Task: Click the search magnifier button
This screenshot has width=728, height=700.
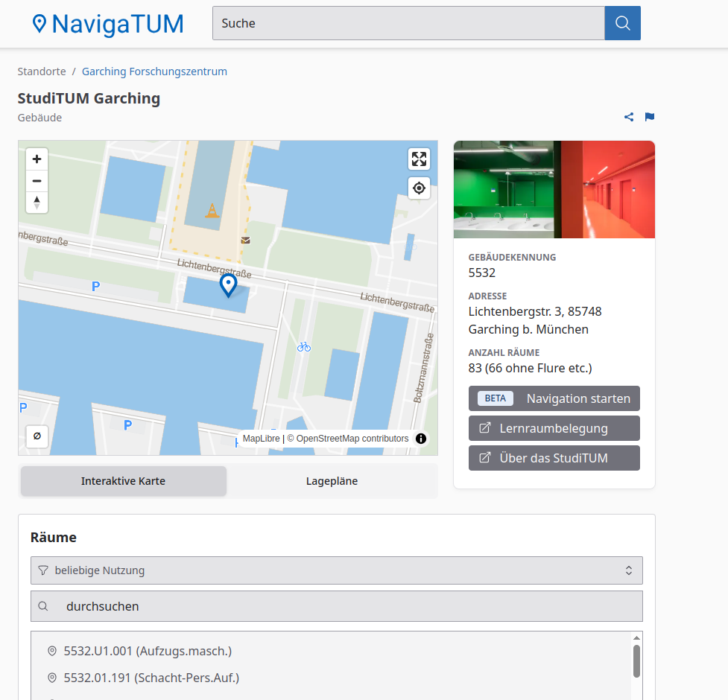Action: pyautogui.click(x=622, y=23)
